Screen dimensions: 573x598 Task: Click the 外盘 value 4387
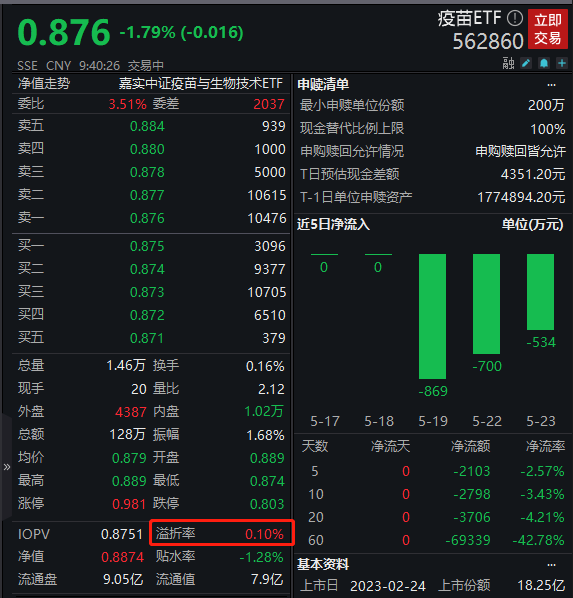(x=131, y=412)
